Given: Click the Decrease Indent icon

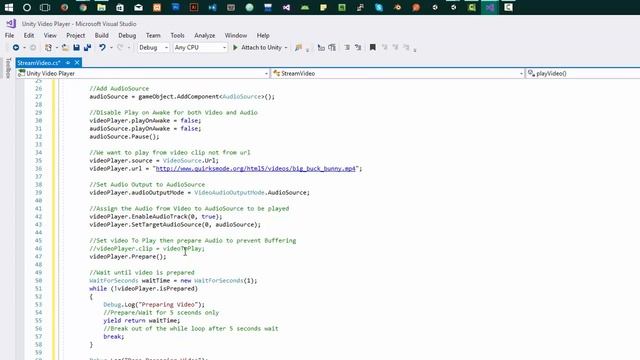Looking at the screenshot, I should (321, 48).
